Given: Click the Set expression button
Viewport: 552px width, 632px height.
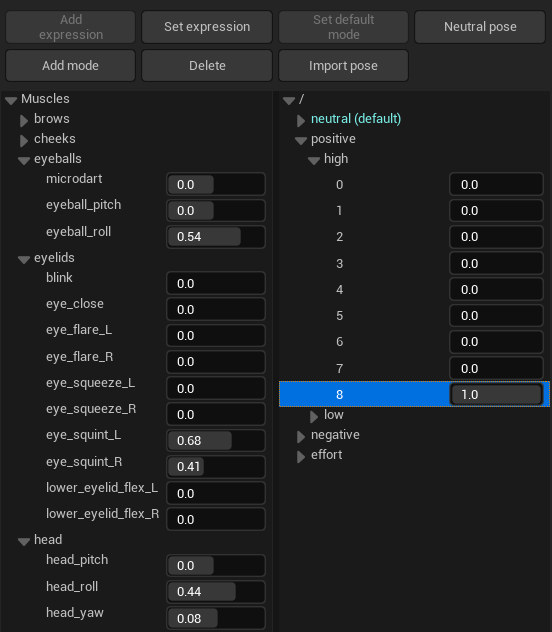Looking at the screenshot, I should click(207, 27).
